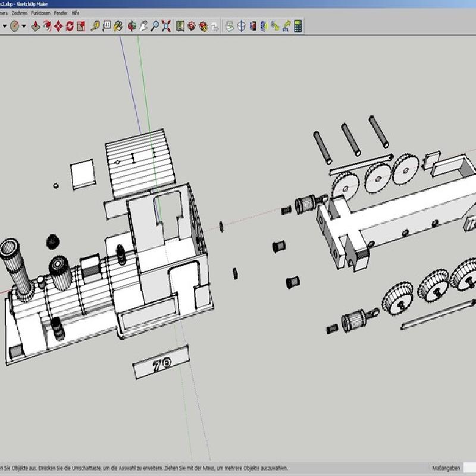The height and width of the screenshot is (476, 476).
Task: Click the Zoom magnifier tool
Action: (154, 26)
